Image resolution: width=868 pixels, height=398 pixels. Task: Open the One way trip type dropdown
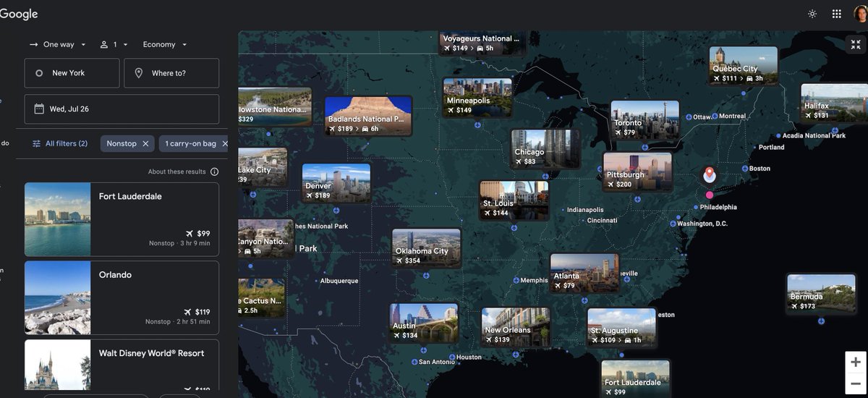(x=57, y=44)
